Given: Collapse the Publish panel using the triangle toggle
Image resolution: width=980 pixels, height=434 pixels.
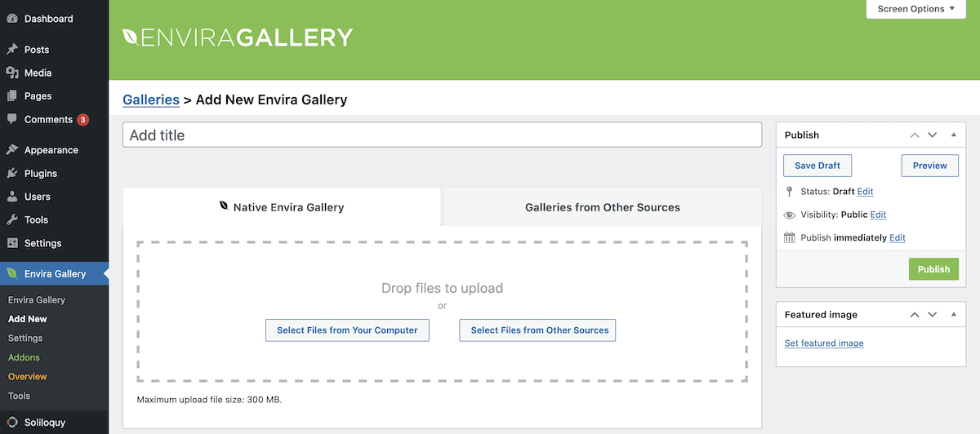Looking at the screenshot, I should point(953,135).
